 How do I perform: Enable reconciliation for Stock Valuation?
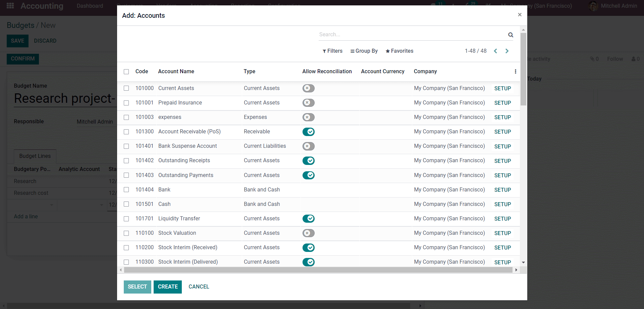(x=308, y=233)
